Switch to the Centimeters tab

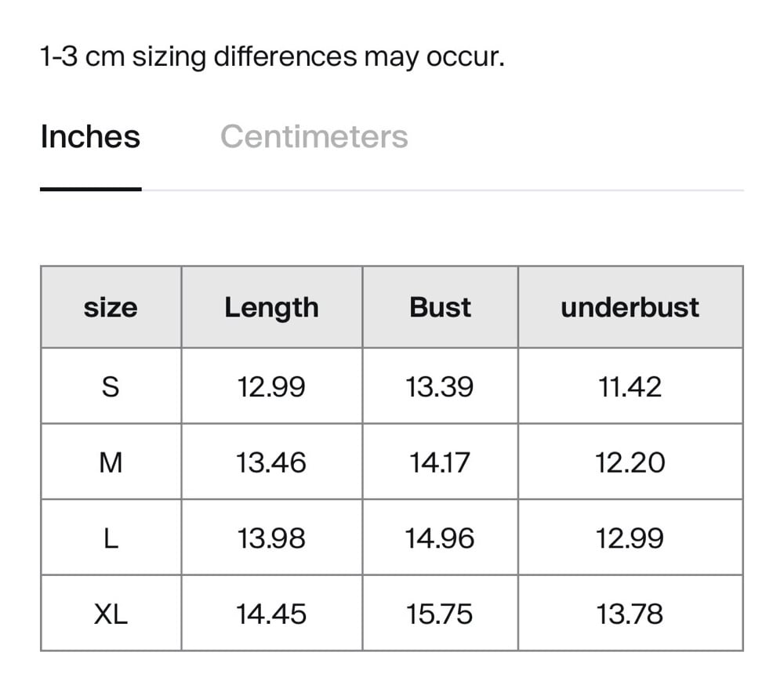click(x=314, y=137)
